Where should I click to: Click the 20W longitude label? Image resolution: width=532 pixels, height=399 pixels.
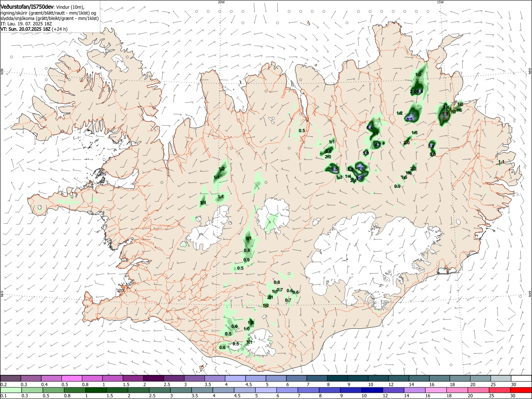pos(221,2)
